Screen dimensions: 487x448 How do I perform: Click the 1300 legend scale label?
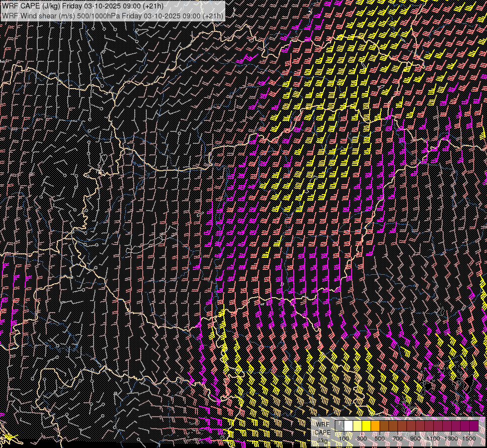coord(451,438)
